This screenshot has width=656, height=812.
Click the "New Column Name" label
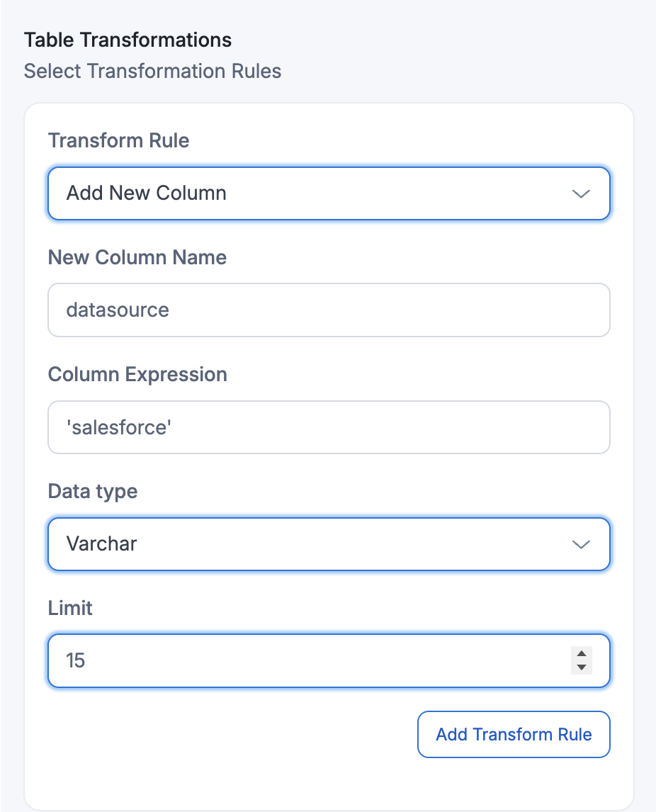click(x=137, y=257)
